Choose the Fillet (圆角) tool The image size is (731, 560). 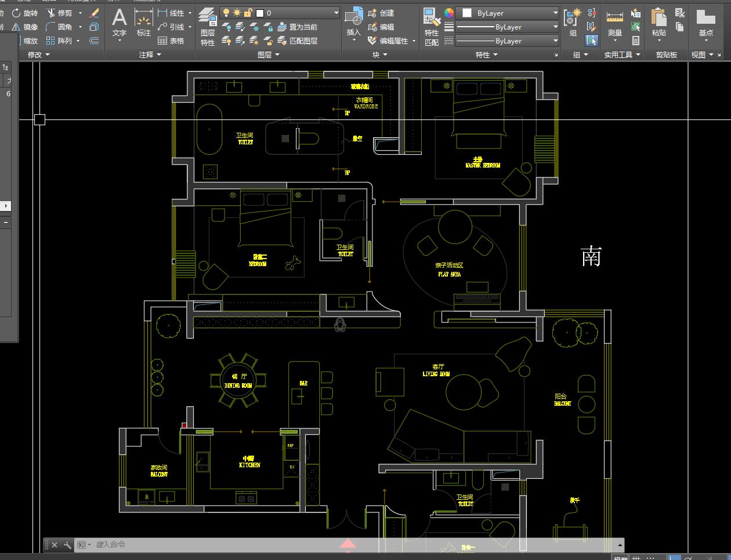coord(59,27)
